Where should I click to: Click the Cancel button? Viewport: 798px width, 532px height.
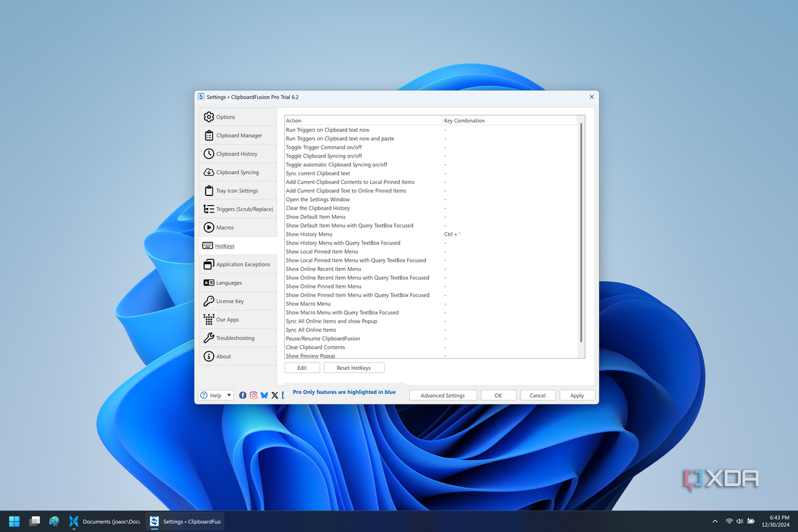point(538,395)
